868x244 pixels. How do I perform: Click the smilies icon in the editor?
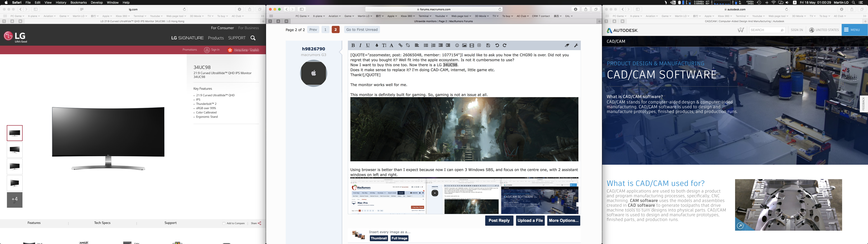(457, 45)
